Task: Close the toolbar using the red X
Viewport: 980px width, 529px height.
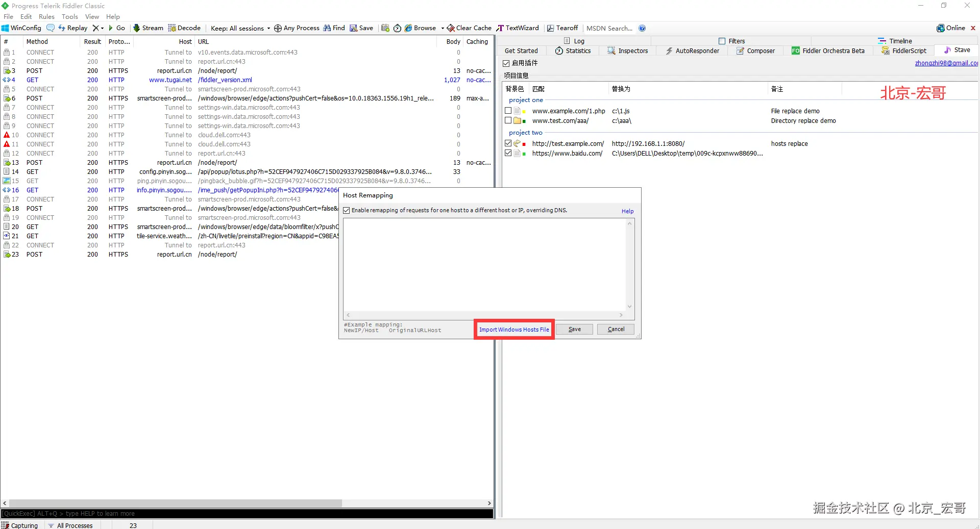Action: click(x=973, y=28)
